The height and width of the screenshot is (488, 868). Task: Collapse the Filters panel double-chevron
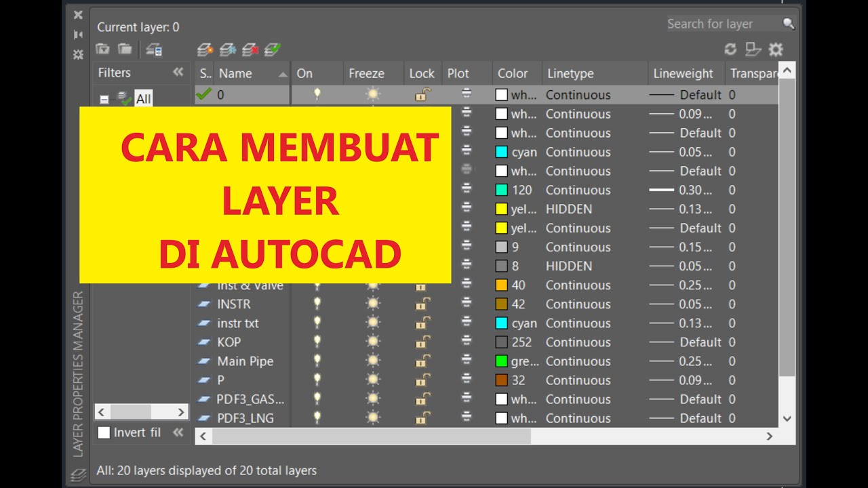[x=178, y=72]
